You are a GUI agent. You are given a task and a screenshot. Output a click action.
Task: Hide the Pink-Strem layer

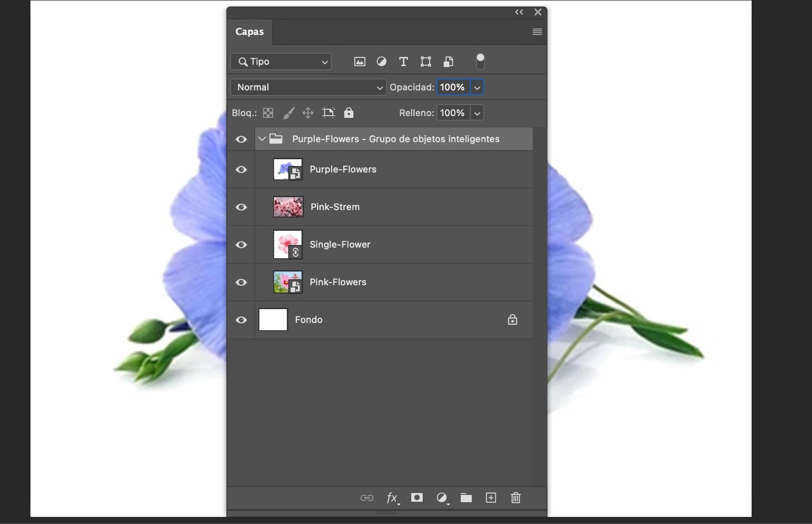[x=241, y=207]
